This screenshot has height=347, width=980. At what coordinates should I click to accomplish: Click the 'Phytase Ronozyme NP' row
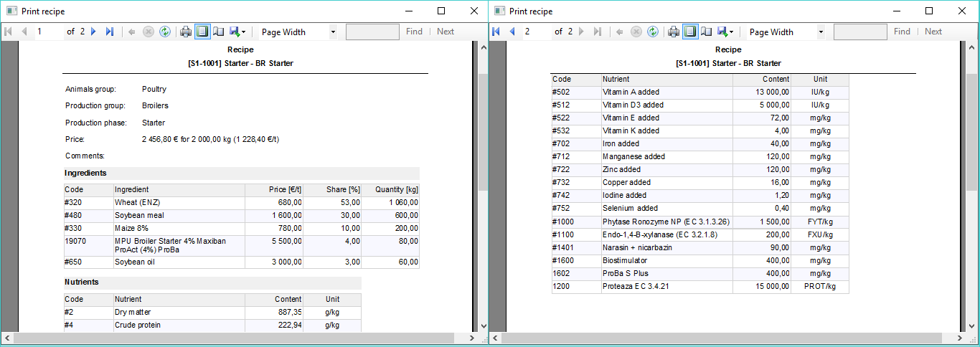coord(699,222)
